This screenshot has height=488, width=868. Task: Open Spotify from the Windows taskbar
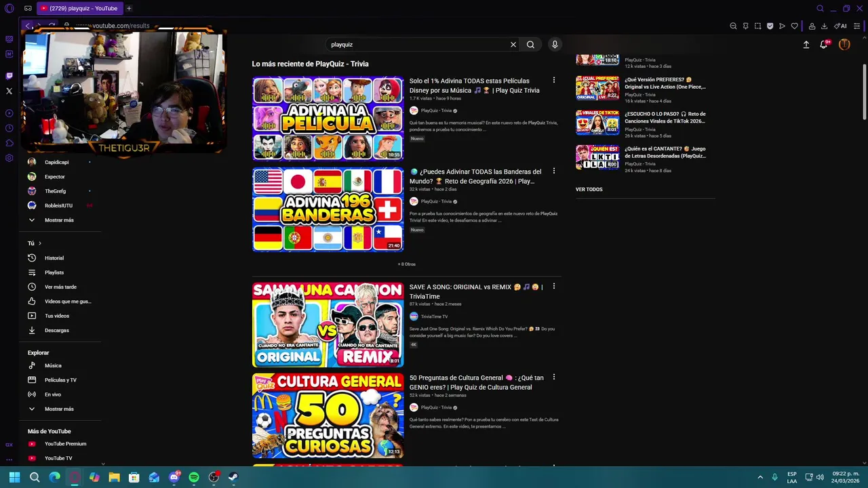click(194, 477)
